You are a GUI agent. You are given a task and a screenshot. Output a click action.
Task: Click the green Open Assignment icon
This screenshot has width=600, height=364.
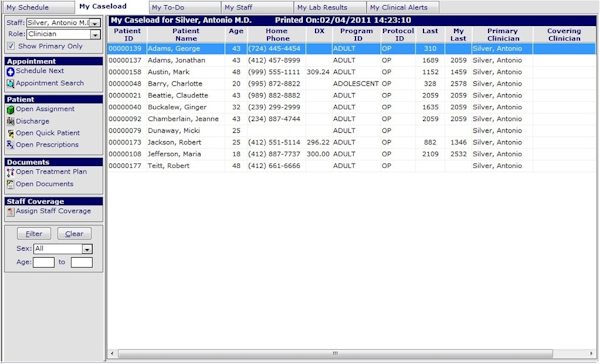click(x=10, y=110)
